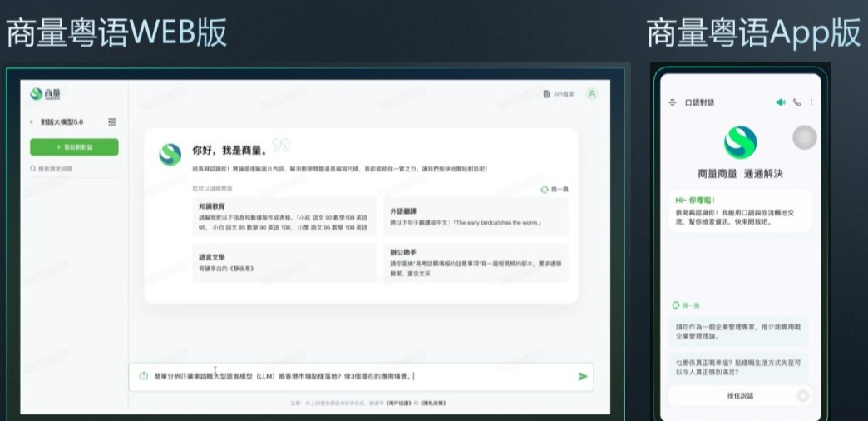Select the 語言文學 suggestion card
868x421 pixels.
coord(284,263)
